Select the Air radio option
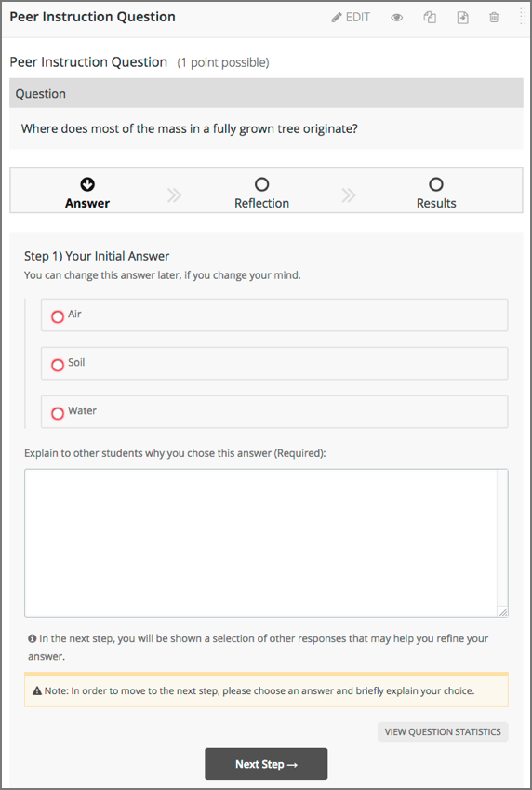The height and width of the screenshot is (790, 532). click(x=58, y=316)
